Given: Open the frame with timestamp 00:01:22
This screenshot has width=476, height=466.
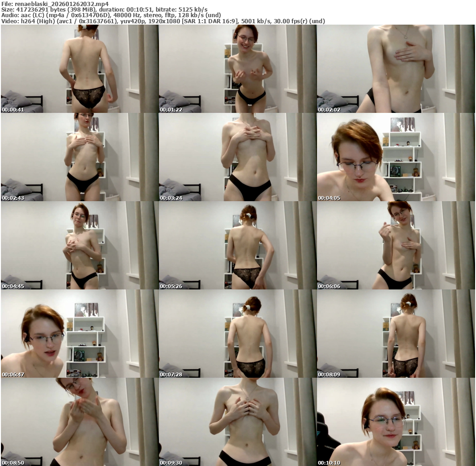Looking at the screenshot, I should [238, 69].
